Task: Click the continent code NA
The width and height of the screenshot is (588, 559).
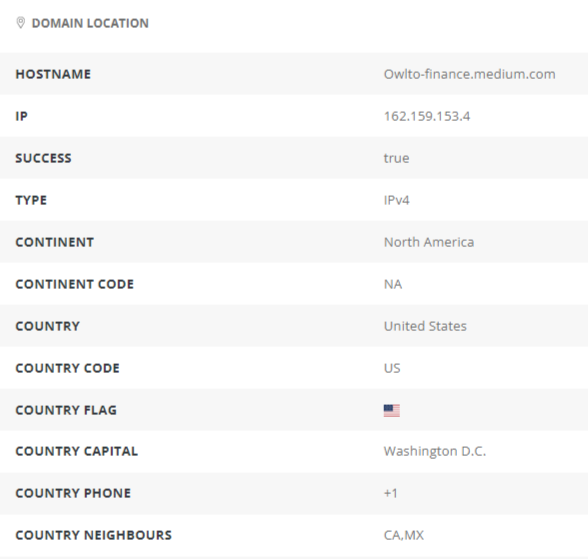Action: (393, 284)
